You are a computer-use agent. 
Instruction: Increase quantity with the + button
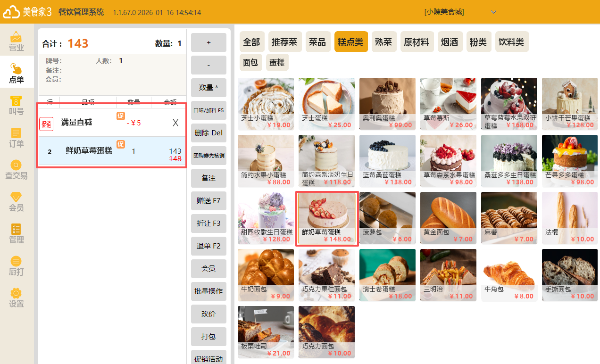point(208,42)
